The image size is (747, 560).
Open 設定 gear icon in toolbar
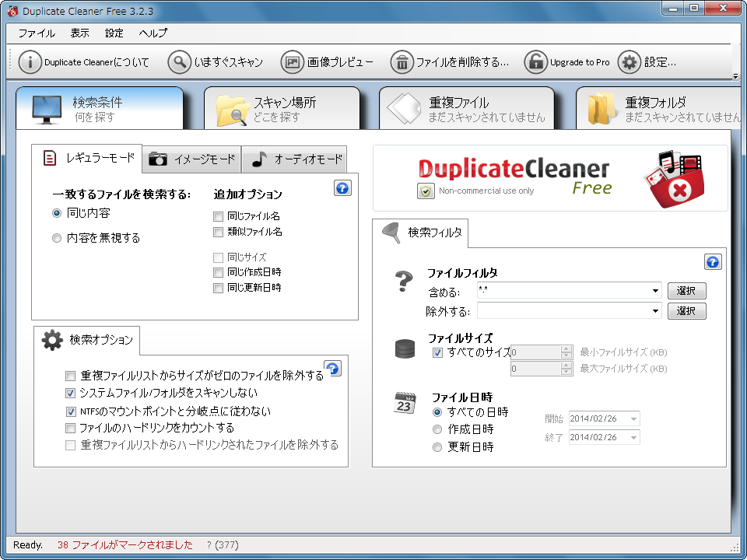pos(630,62)
